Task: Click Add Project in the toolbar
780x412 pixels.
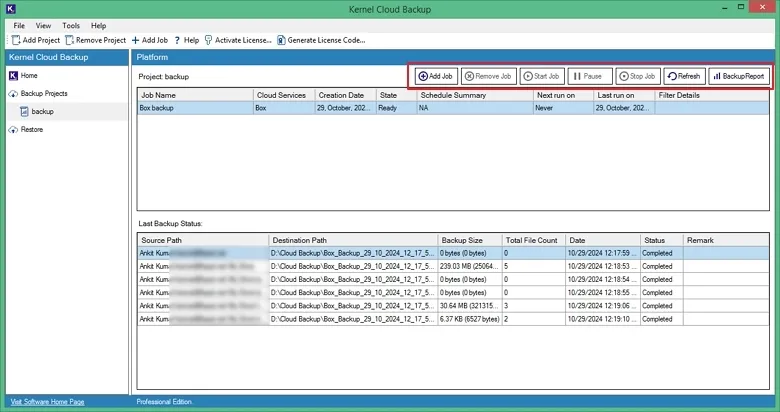Action: pos(36,40)
